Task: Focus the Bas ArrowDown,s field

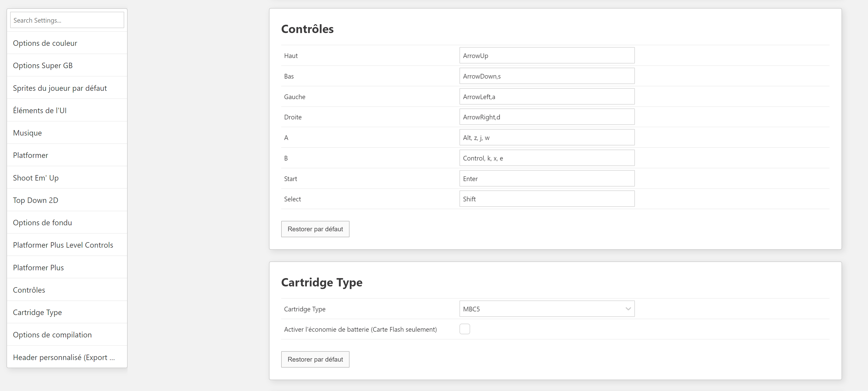Action: pos(547,76)
